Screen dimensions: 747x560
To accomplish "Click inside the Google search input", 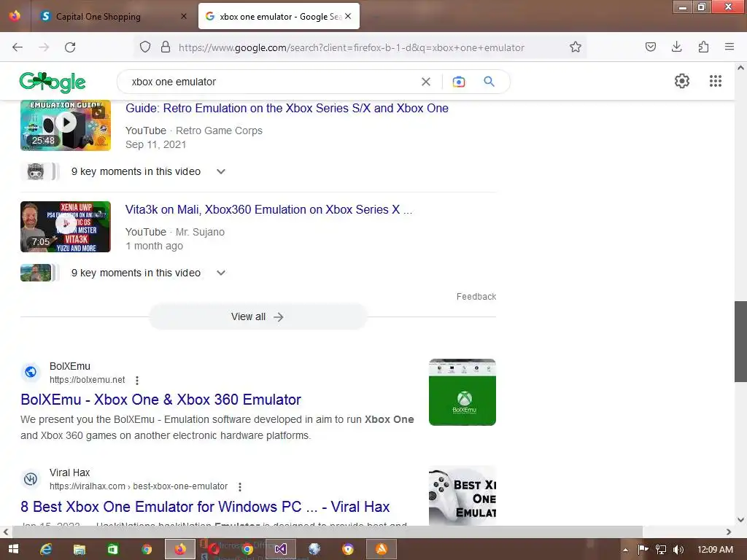I will point(271,82).
